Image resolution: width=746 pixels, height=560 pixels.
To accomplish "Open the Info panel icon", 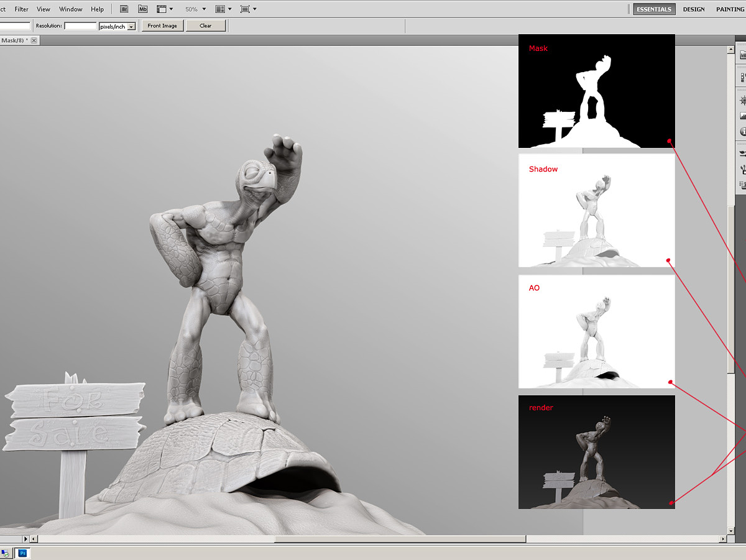I will tap(742, 131).
